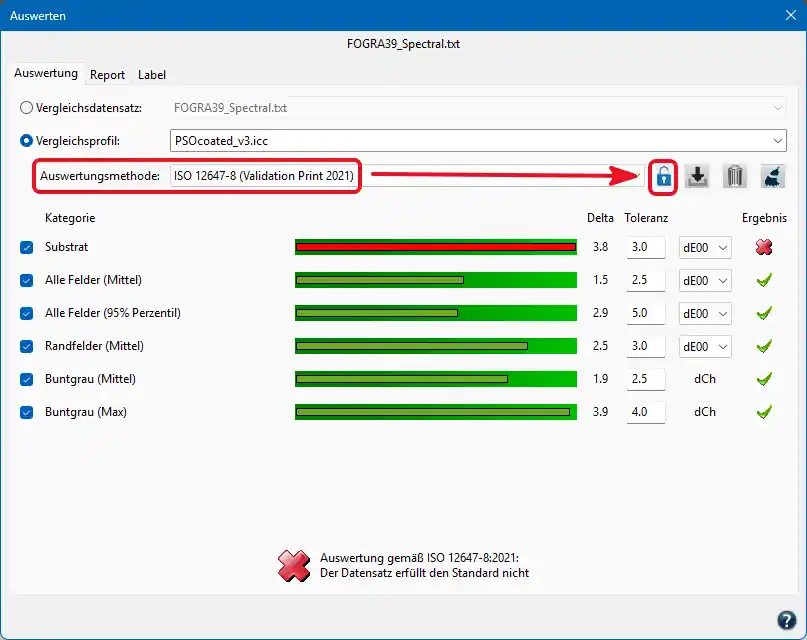This screenshot has height=640, width=807.
Task: Open dE00 dropdown for Alle Felder (95% Perzentil)
Action: pos(705,313)
